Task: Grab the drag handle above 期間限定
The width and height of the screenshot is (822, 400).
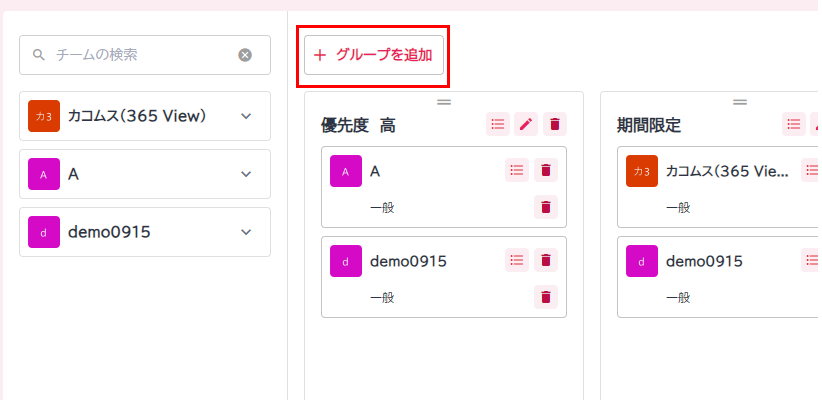Action: [x=740, y=102]
